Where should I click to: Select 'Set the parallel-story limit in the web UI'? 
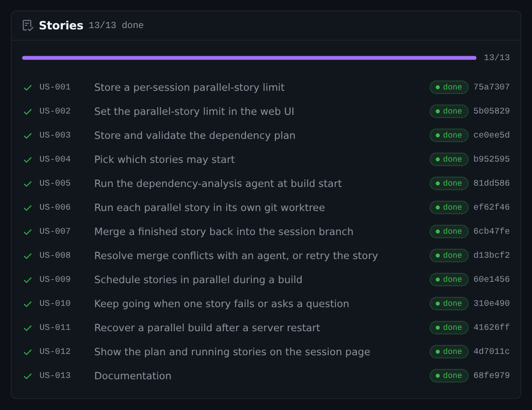point(194,112)
